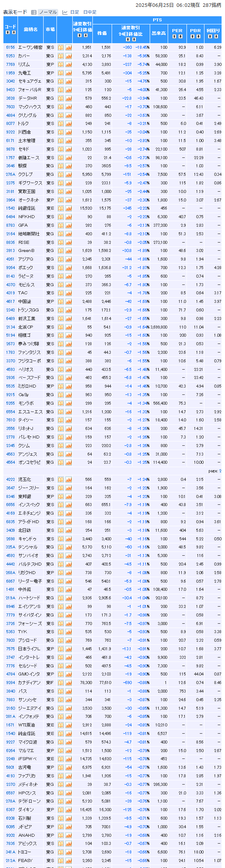Open book icon for エーワン精密 row
Viewport: 225px width, 868px height.
coord(61,47)
